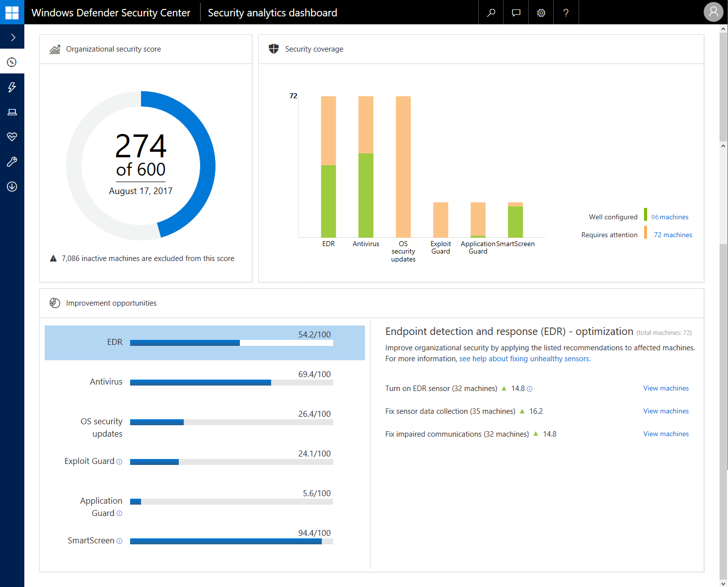Open the service health heart icon

click(12, 137)
